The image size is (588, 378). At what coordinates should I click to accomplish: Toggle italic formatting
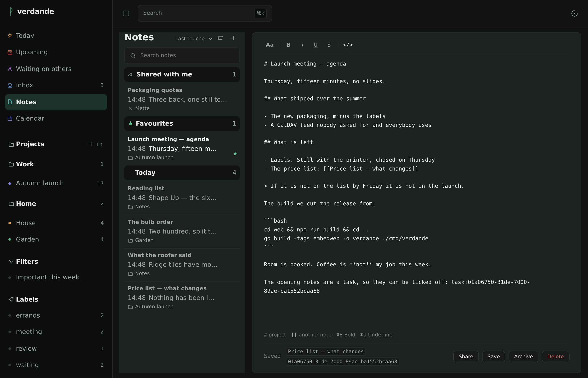pyautogui.click(x=302, y=45)
